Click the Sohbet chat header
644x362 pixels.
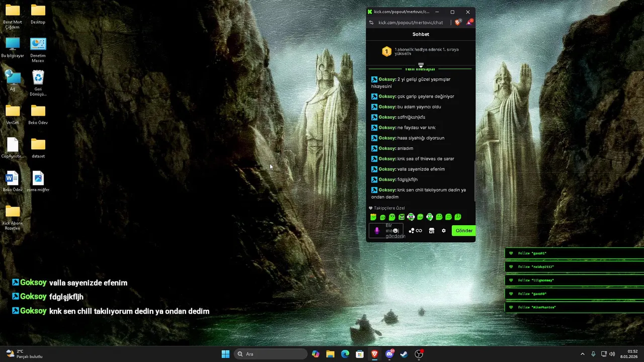click(x=421, y=34)
